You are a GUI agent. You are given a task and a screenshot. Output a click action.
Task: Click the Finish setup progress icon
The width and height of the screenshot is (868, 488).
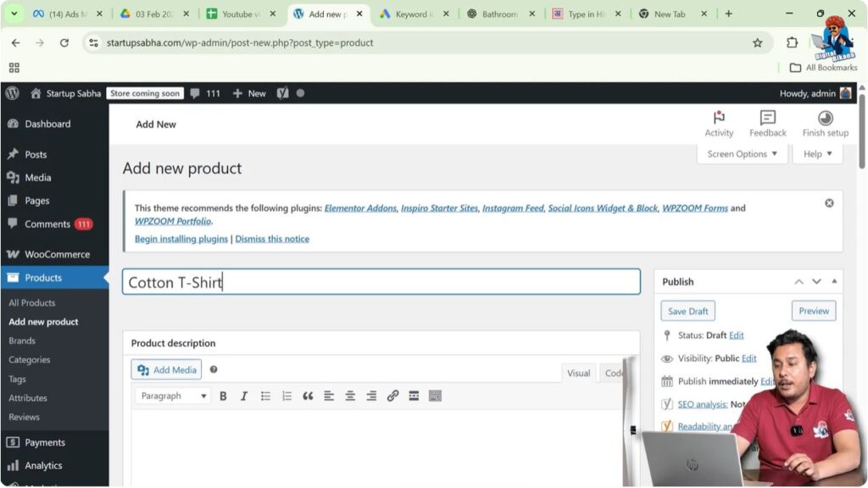pos(825,119)
